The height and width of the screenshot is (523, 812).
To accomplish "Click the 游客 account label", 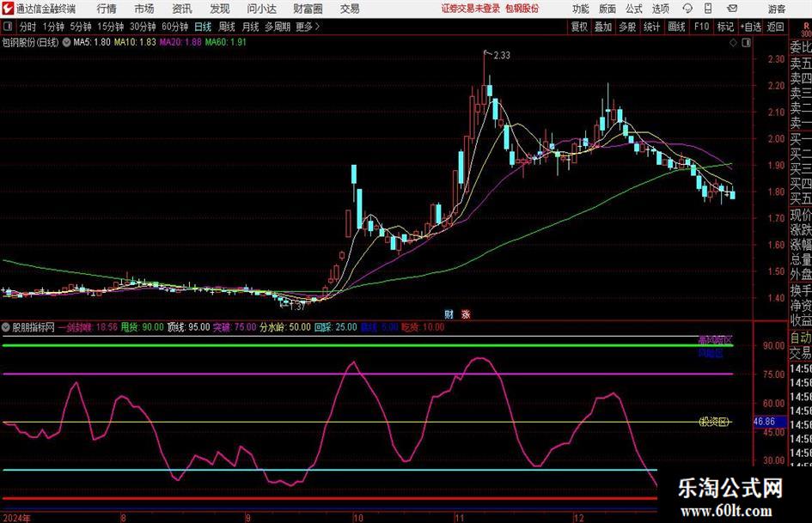I will tap(776, 9).
